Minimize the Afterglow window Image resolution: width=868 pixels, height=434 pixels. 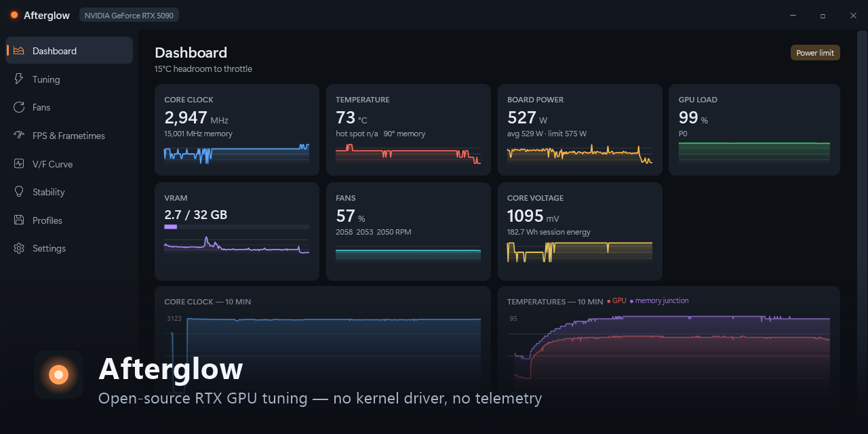[x=793, y=16]
